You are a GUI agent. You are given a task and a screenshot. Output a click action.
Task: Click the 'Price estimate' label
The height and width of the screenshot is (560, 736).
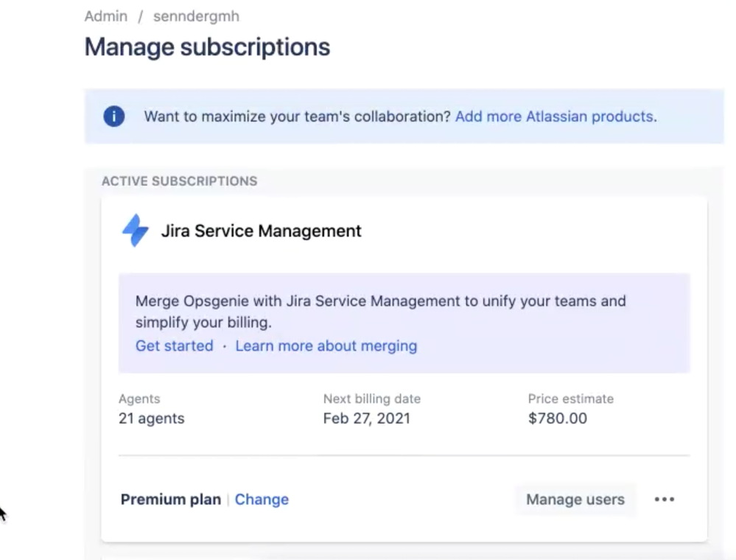click(x=571, y=399)
